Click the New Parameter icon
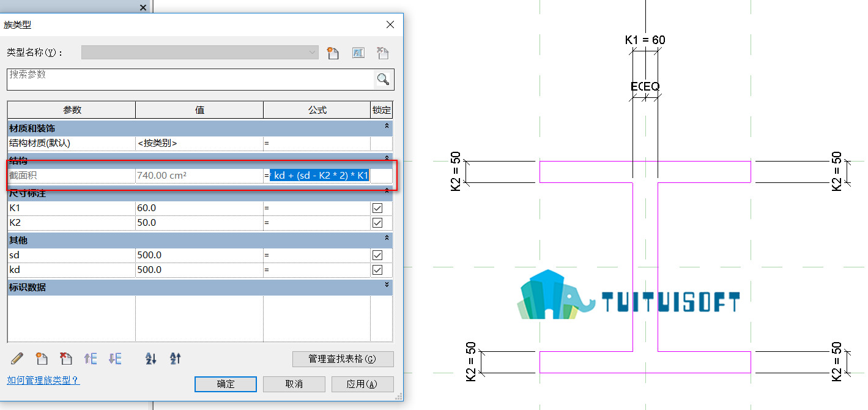 click(x=42, y=359)
